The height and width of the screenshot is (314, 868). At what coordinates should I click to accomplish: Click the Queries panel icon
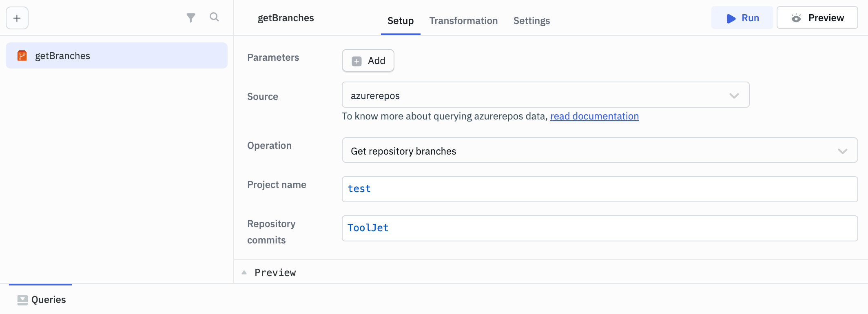[22, 300]
